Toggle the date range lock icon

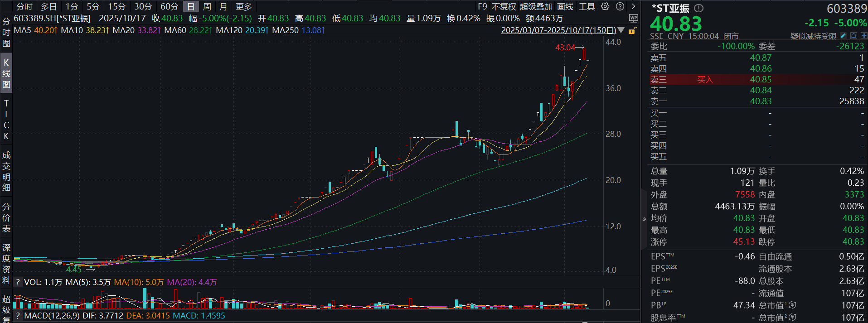632,30
